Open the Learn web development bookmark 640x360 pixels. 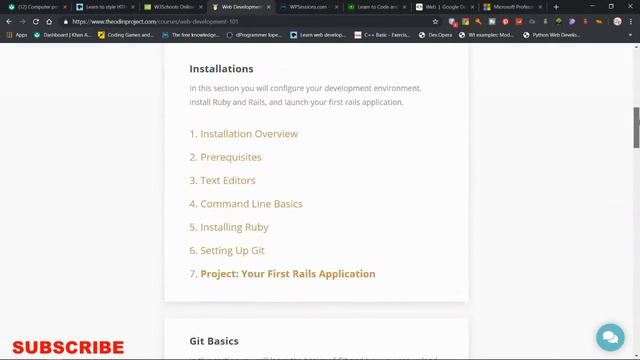(318, 35)
